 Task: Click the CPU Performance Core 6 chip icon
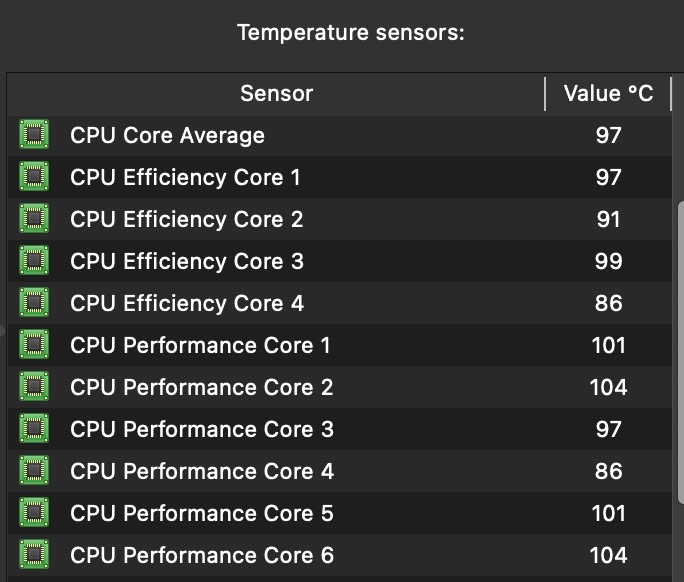pyautogui.click(x=34, y=555)
